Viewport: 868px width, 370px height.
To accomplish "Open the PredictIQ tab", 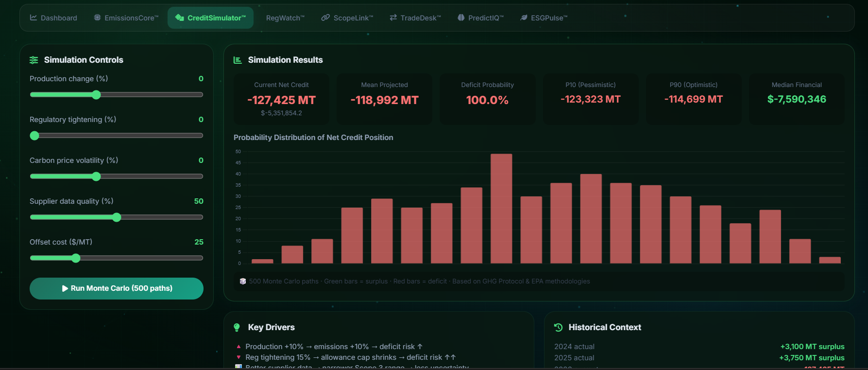I will pyautogui.click(x=480, y=18).
